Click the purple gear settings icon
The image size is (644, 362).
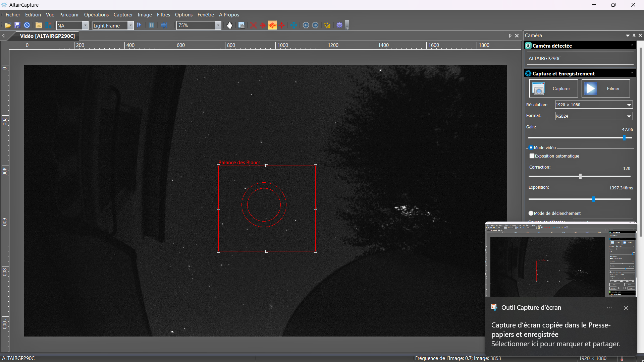[x=339, y=25]
